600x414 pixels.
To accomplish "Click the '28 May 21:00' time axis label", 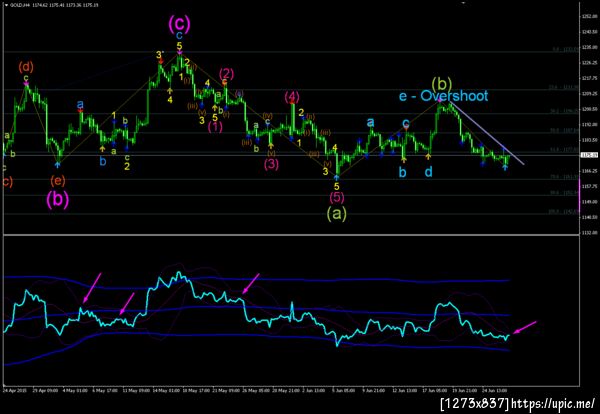I will coord(287,391).
